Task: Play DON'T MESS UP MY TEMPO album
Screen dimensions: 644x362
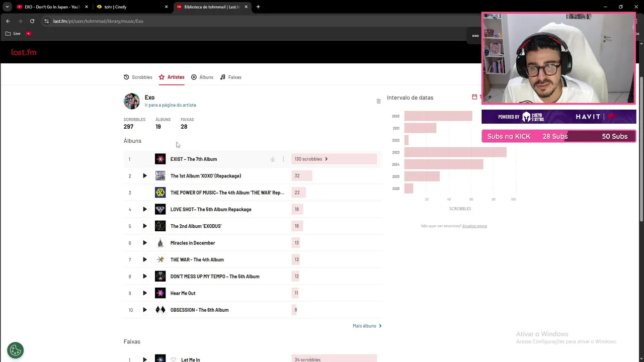Action: pos(144,277)
